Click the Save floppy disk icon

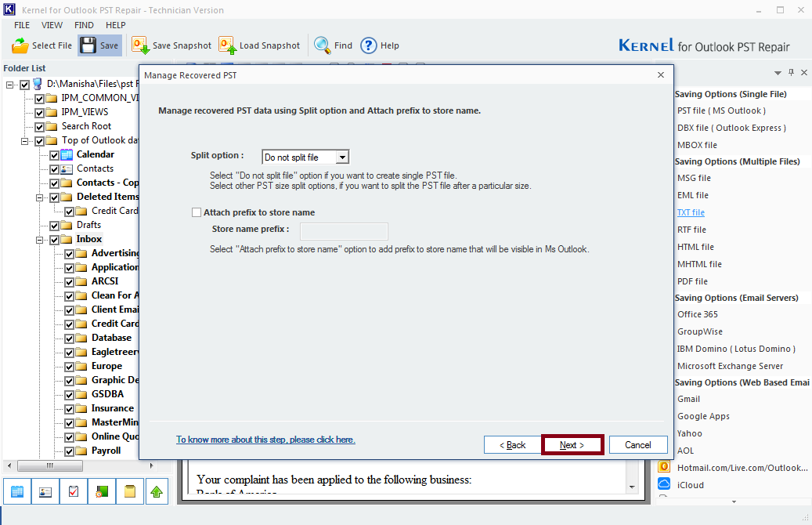88,45
